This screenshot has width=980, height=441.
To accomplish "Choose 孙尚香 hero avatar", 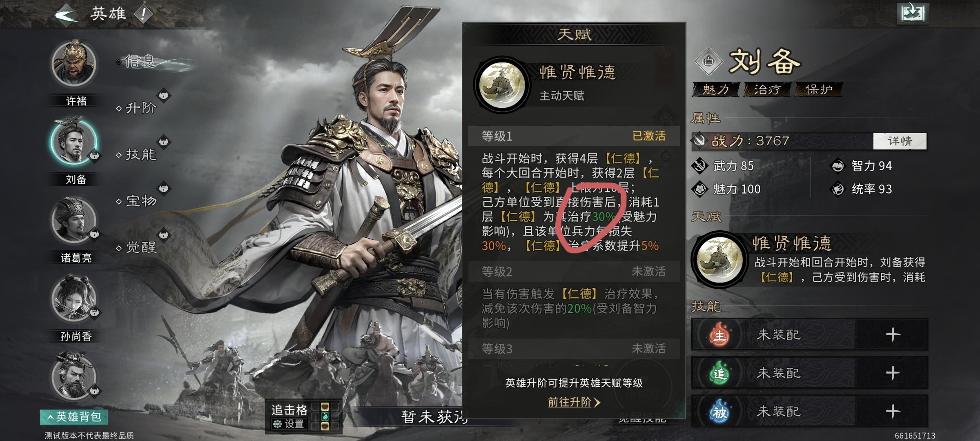I will tap(74, 299).
